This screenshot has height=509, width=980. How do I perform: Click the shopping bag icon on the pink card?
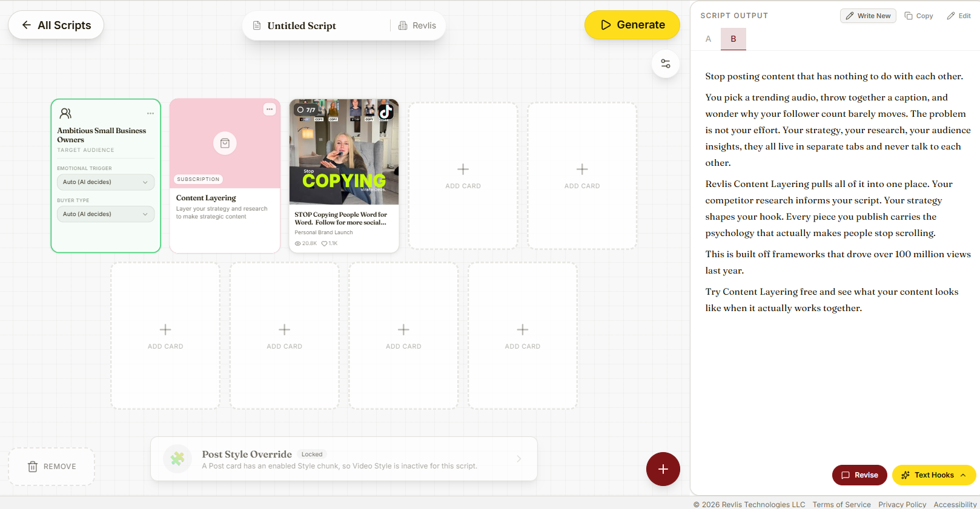[x=225, y=143]
